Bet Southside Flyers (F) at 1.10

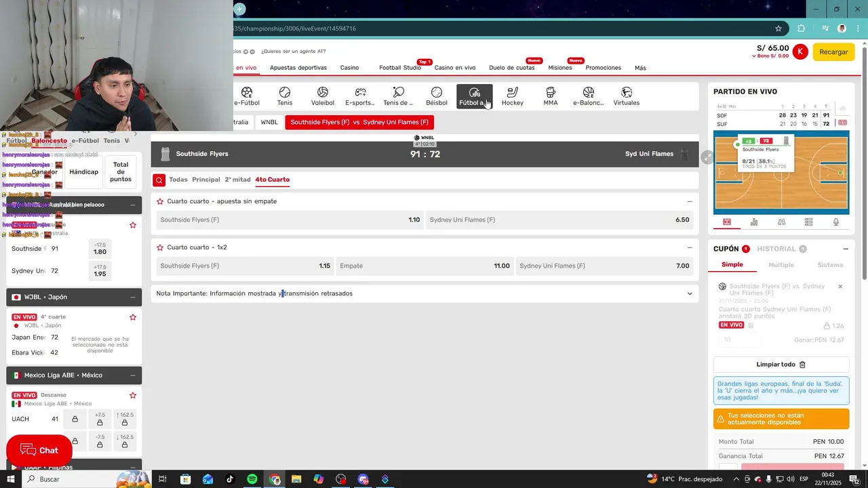pyautogui.click(x=290, y=220)
